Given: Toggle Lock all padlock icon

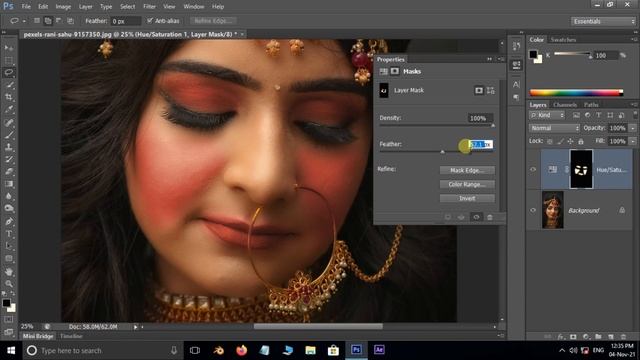Looking at the screenshot, I should [581, 141].
